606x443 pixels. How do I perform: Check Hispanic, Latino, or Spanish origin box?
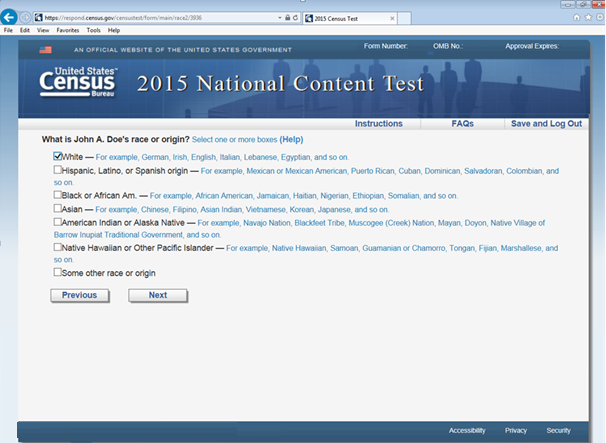[58, 170]
